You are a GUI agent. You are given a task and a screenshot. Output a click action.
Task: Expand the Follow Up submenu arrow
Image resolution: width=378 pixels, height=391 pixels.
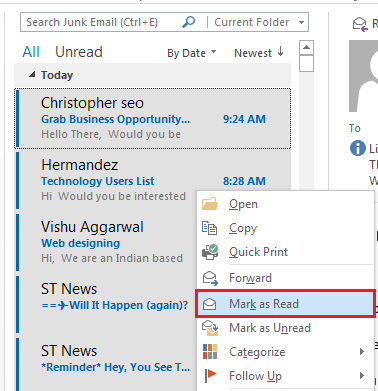362,376
